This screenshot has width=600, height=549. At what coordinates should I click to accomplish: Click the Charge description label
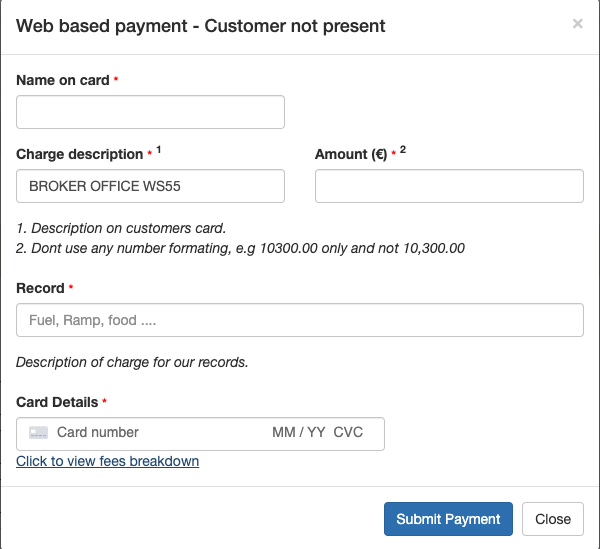tap(80, 154)
